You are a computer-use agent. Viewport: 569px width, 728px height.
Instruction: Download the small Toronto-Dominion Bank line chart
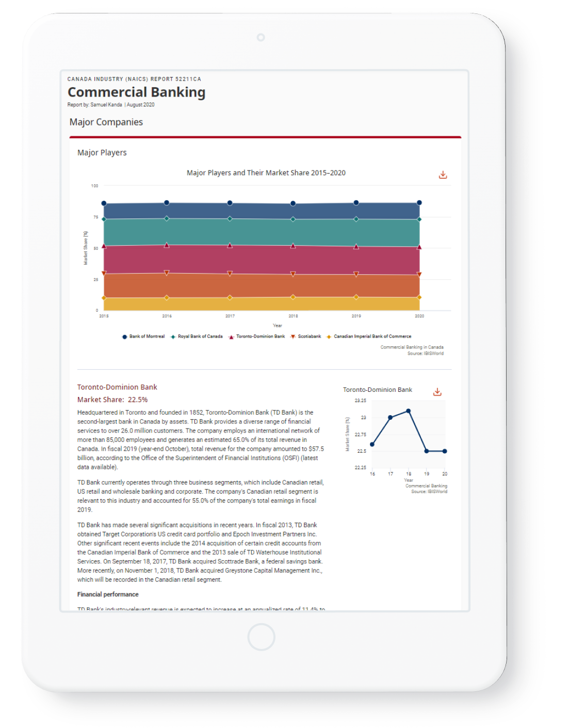[x=437, y=392]
